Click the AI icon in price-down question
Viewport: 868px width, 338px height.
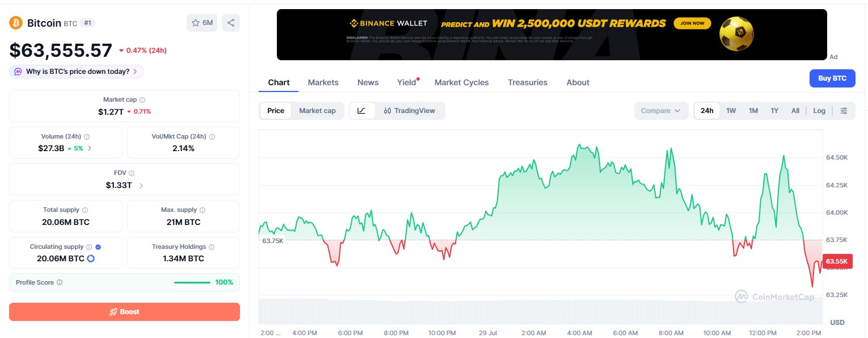click(x=18, y=72)
